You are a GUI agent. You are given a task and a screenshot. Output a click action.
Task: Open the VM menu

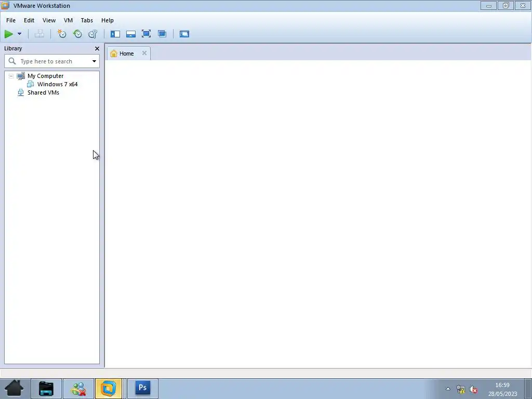click(x=68, y=20)
